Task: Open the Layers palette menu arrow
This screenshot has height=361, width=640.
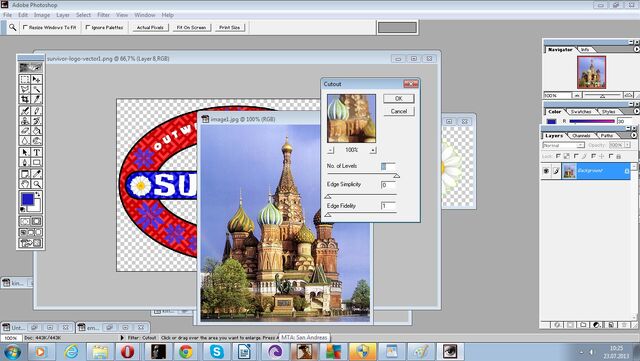Action: click(633, 135)
